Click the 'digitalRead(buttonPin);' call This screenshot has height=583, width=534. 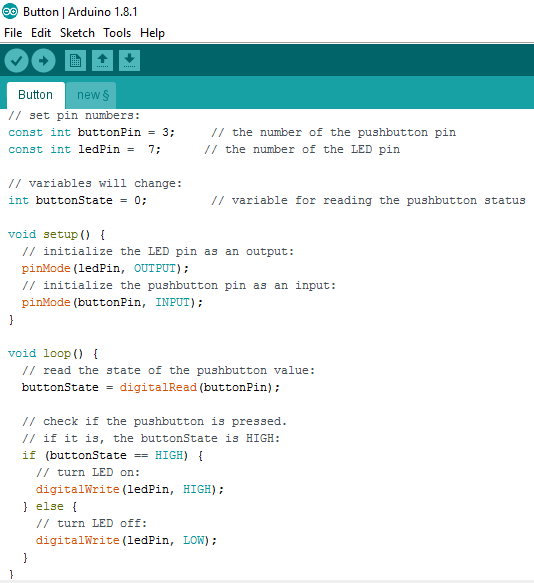point(200,387)
